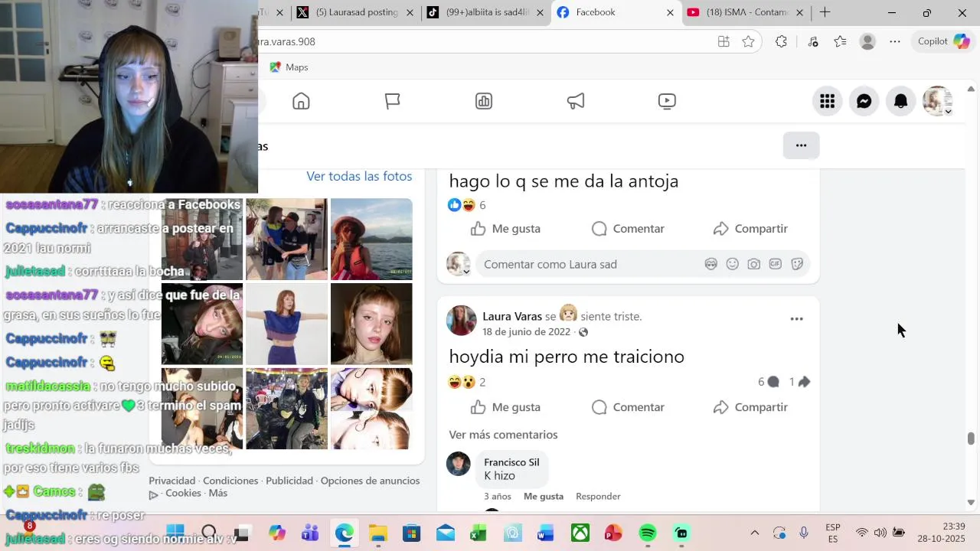Attach photo camera icon in comment box
This screenshot has width=980, height=551.
tap(754, 264)
